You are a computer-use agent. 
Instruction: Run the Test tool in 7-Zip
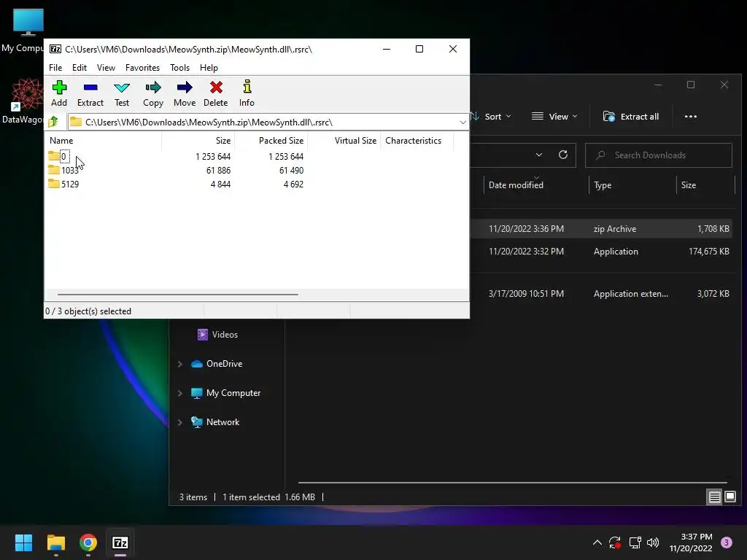[x=122, y=93]
